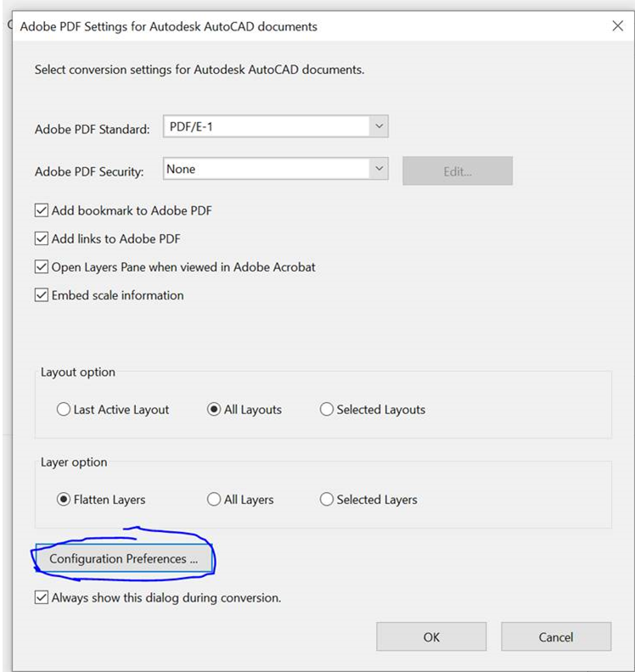Select Last Active Layout option

64,410
